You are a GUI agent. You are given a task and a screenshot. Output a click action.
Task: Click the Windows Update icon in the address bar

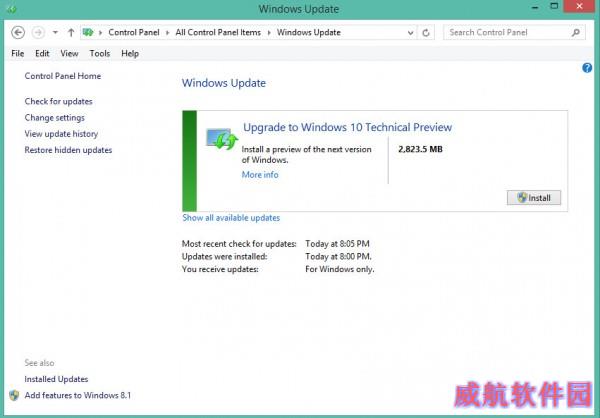(x=88, y=32)
